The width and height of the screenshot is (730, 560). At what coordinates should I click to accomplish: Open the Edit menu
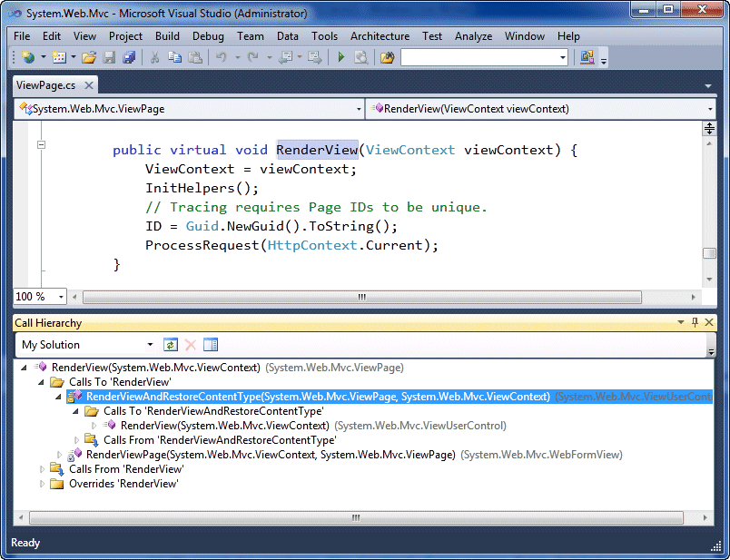pyautogui.click(x=52, y=36)
